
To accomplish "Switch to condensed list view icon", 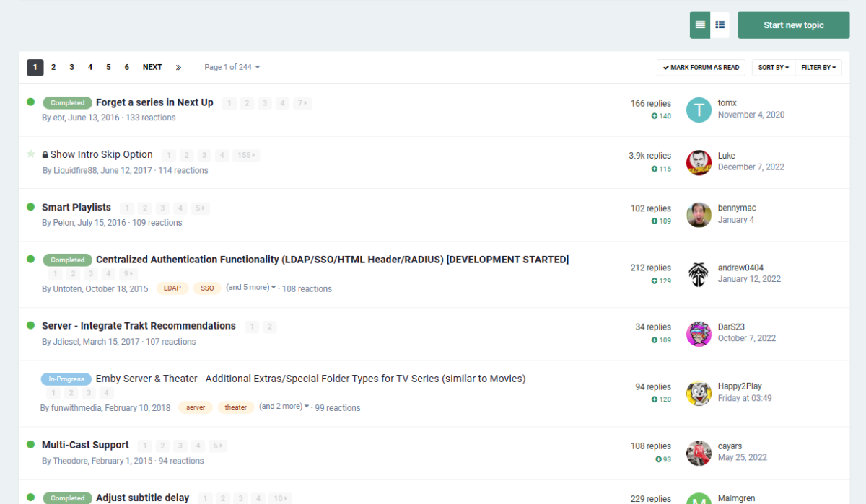I will point(700,25).
